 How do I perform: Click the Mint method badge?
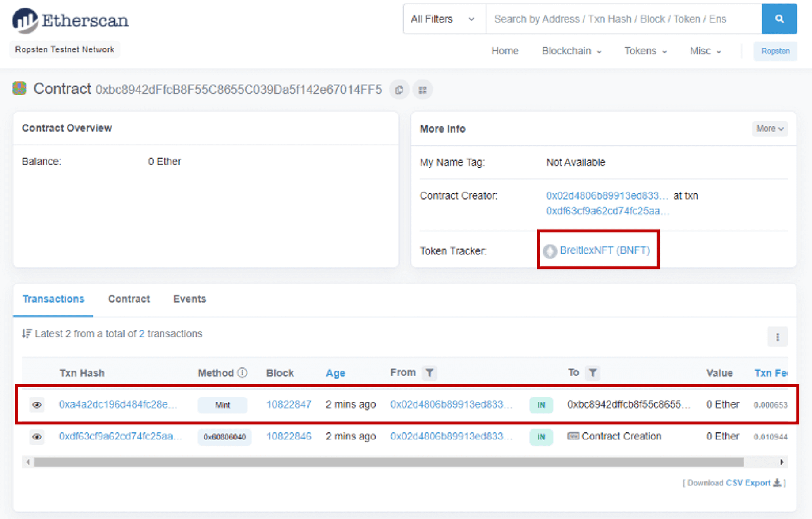(222, 405)
